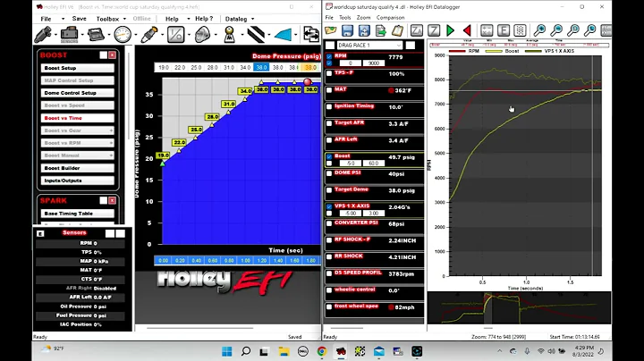The width and height of the screenshot is (644, 361).
Task: Open the fuel injector icon in Holley toolbar
Action: click(x=43, y=35)
